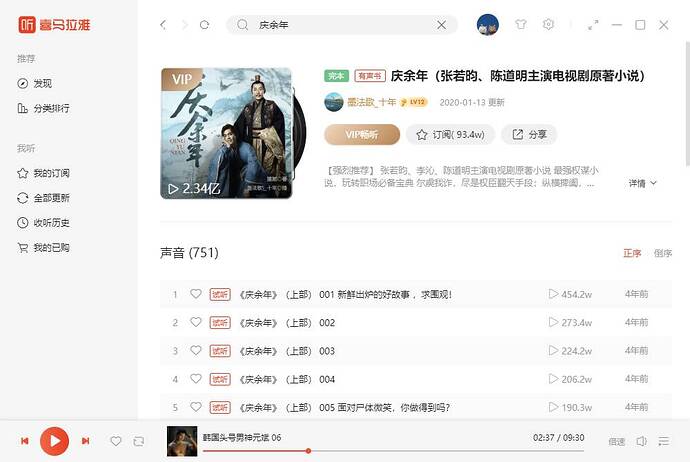Open the 倍速 playback speed option

[617, 441]
